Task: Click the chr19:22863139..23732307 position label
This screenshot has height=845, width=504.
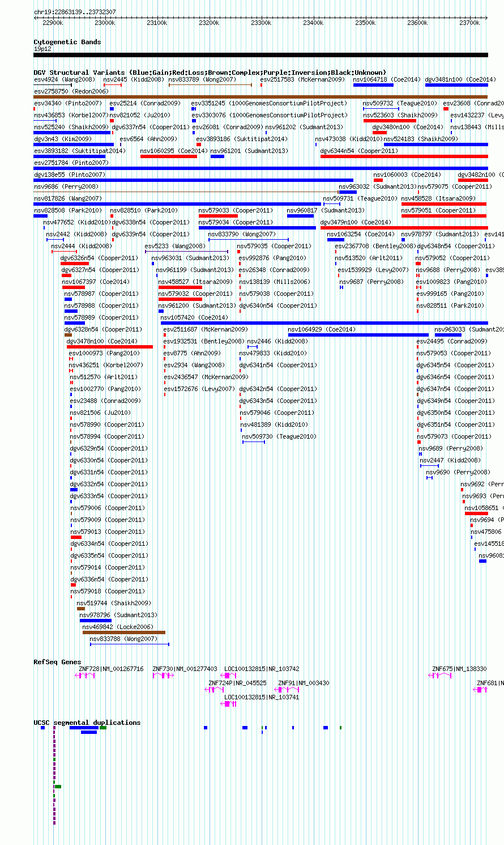Action: [x=75, y=12]
